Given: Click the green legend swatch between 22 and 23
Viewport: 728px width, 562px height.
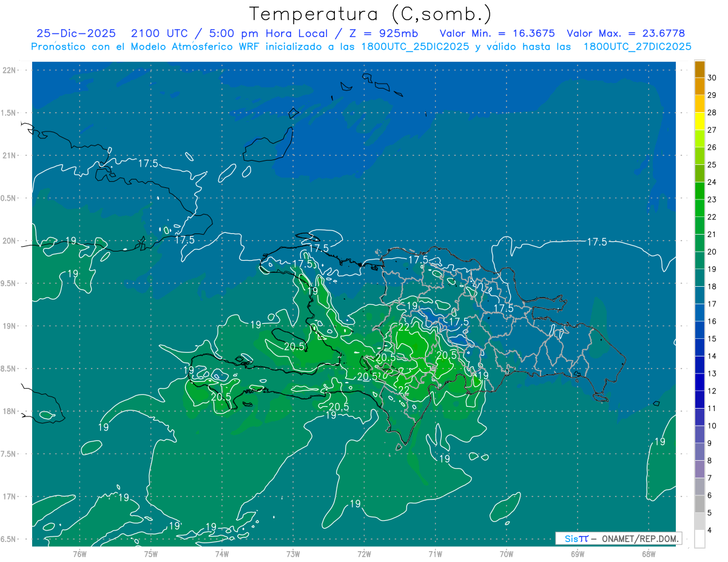Looking at the screenshot, I should click(699, 208).
